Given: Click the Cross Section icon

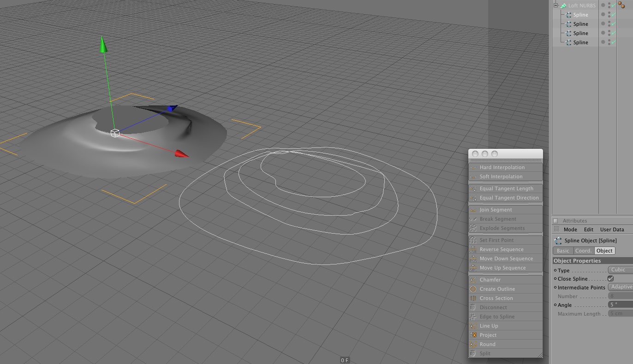Looking at the screenshot, I should (473, 298).
